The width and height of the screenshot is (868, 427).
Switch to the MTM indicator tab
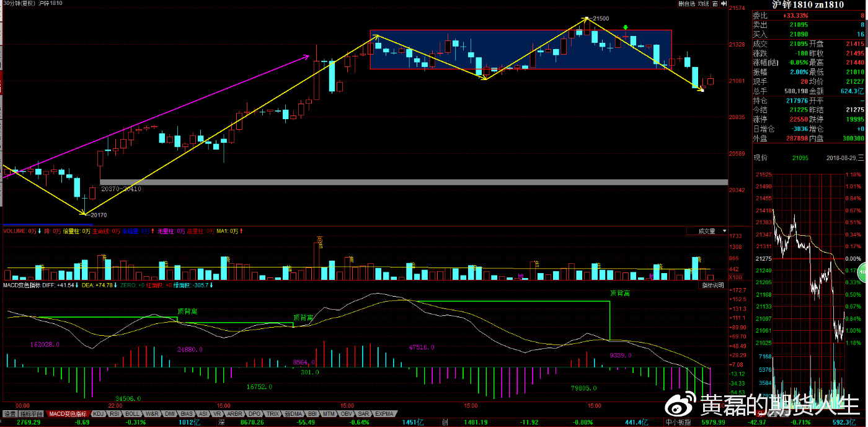(329, 413)
